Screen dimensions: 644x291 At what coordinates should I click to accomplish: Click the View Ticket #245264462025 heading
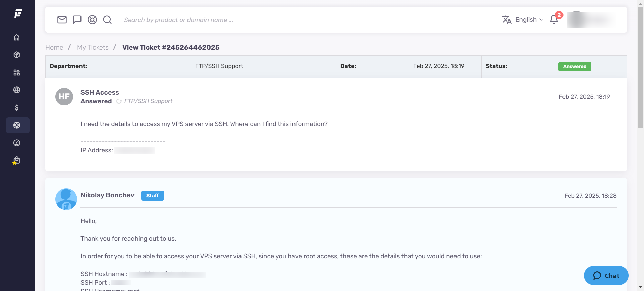[x=171, y=47]
